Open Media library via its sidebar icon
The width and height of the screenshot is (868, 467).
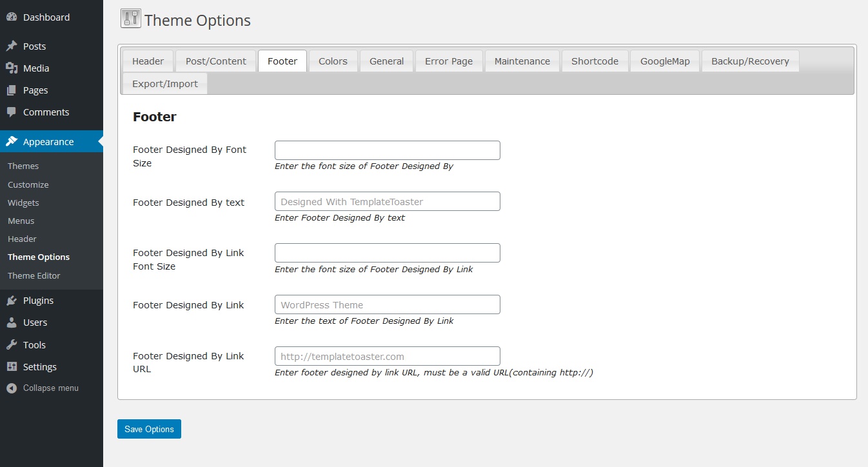[x=10, y=68]
